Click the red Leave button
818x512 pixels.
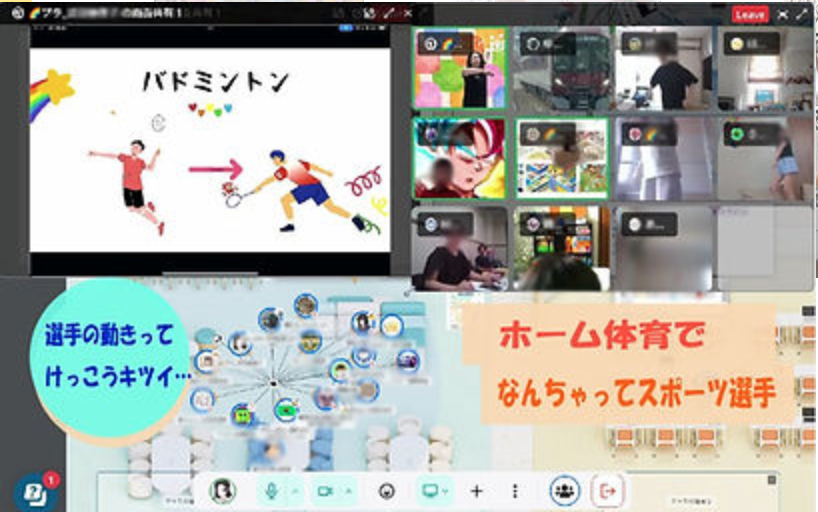750,15
